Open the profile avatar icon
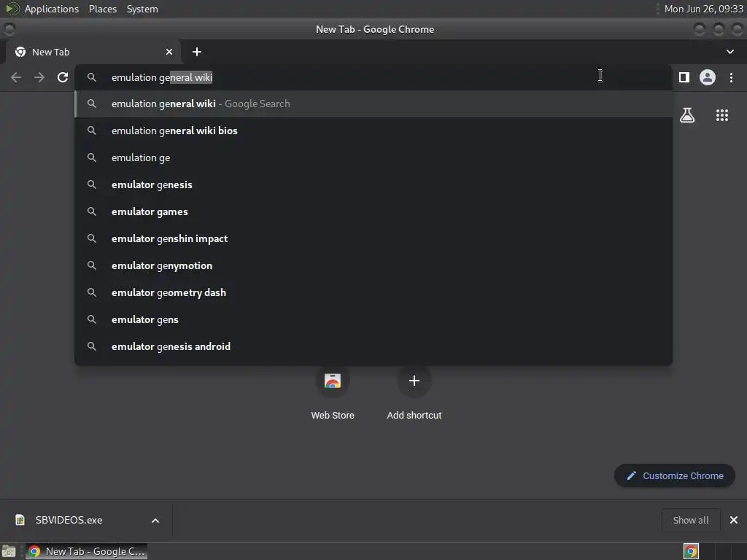Image resolution: width=747 pixels, height=560 pixels. click(708, 77)
